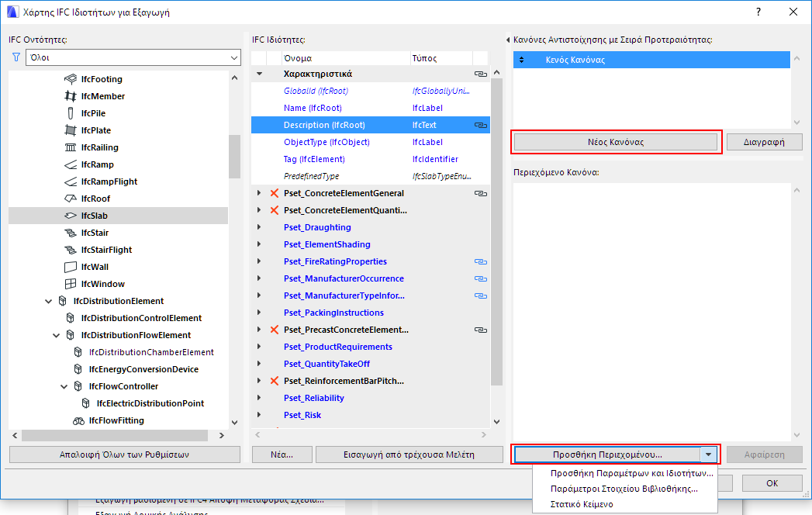
Task: Expand the Pset_QuantityTakeOff property set
Action: (259, 364)
